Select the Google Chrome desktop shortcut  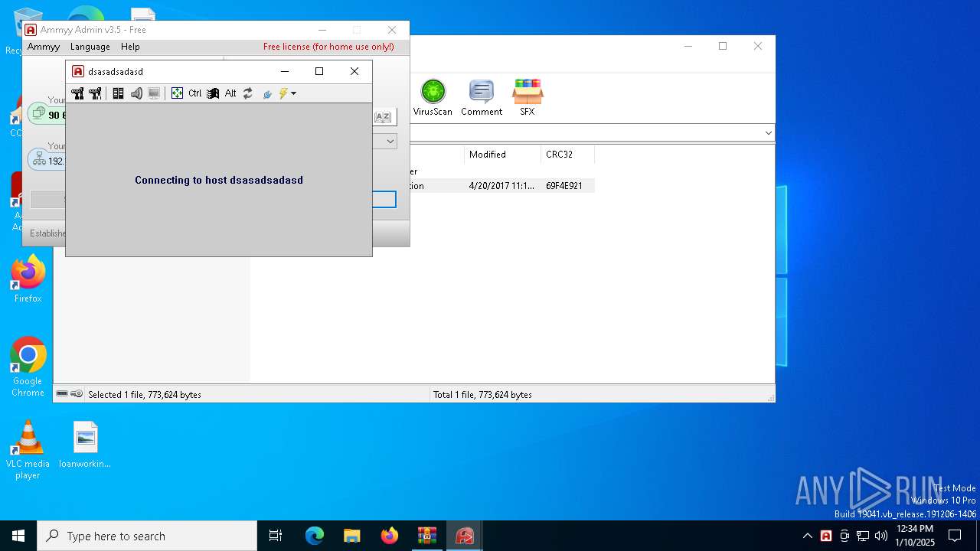(28, 367)
